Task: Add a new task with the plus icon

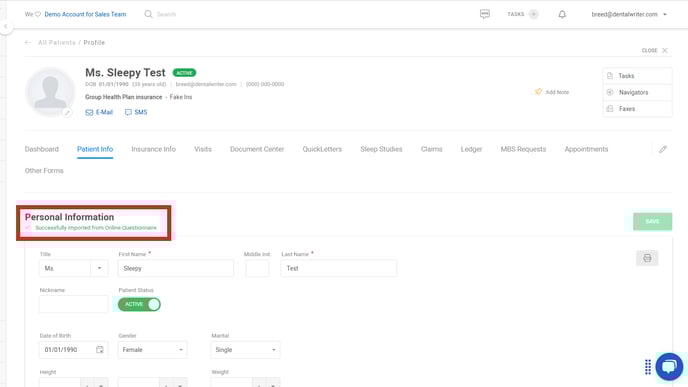Action: [x=534, y=14]
